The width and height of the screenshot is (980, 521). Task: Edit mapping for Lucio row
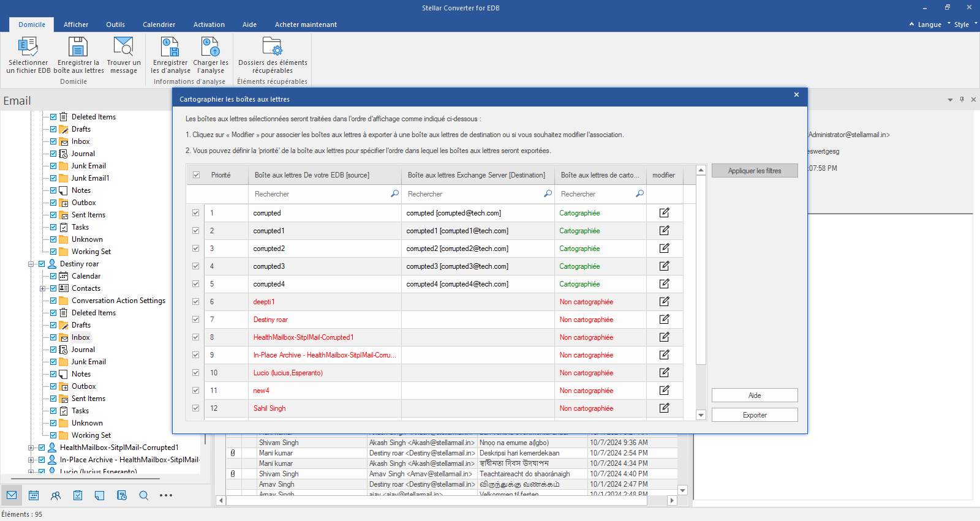click(664, 372)
